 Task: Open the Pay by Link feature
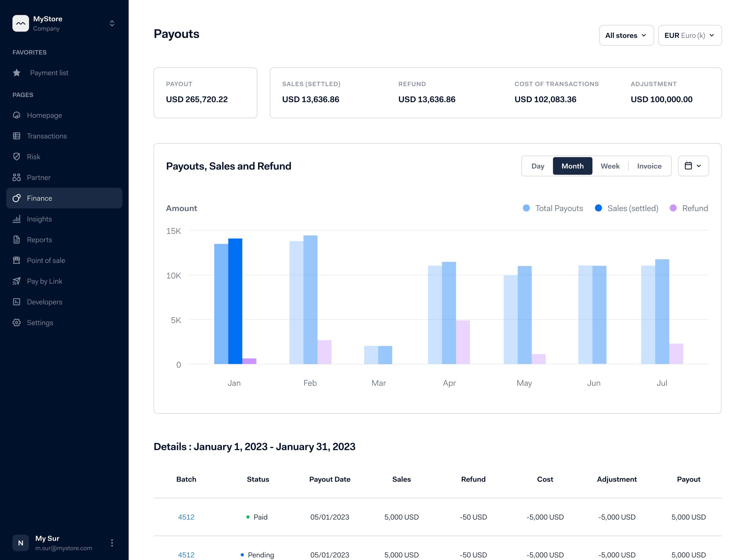click(x=45, y=281)
